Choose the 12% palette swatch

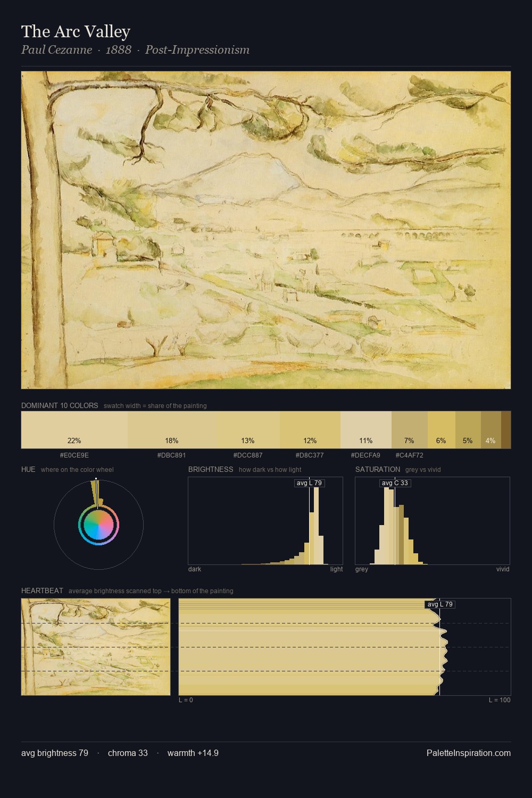click(310, 430)
